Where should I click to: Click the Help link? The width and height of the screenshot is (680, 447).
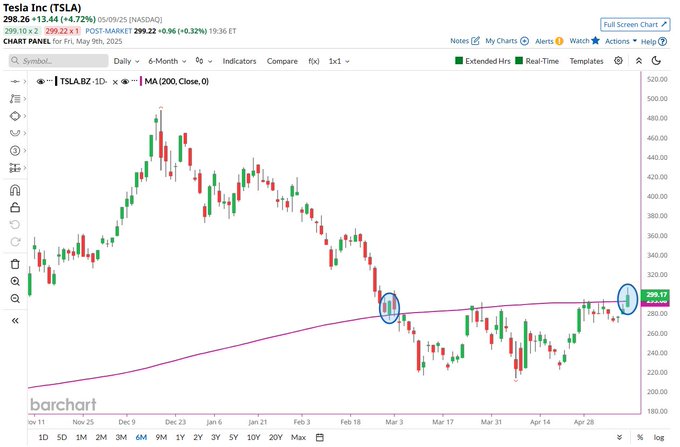tap(648, 42)
